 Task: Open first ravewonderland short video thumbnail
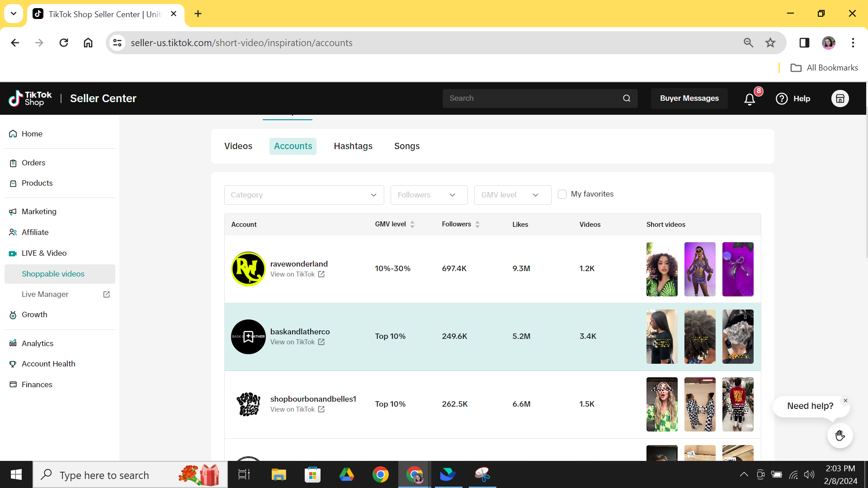662,269
